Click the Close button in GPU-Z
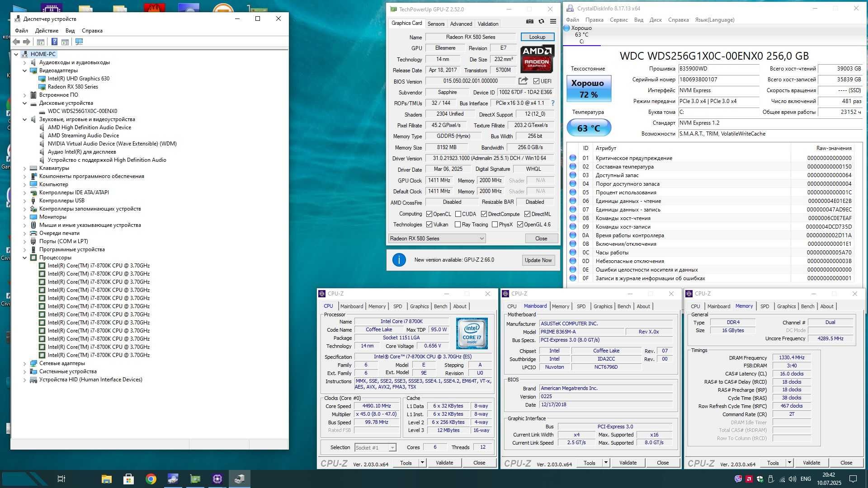Screen dimensions: 868x488 click(541, 239)
